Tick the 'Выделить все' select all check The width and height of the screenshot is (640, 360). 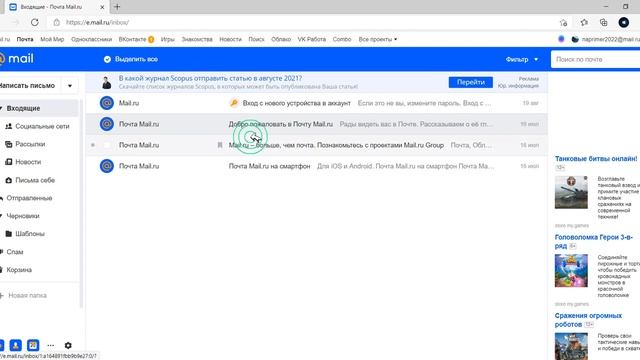[107, 59]
